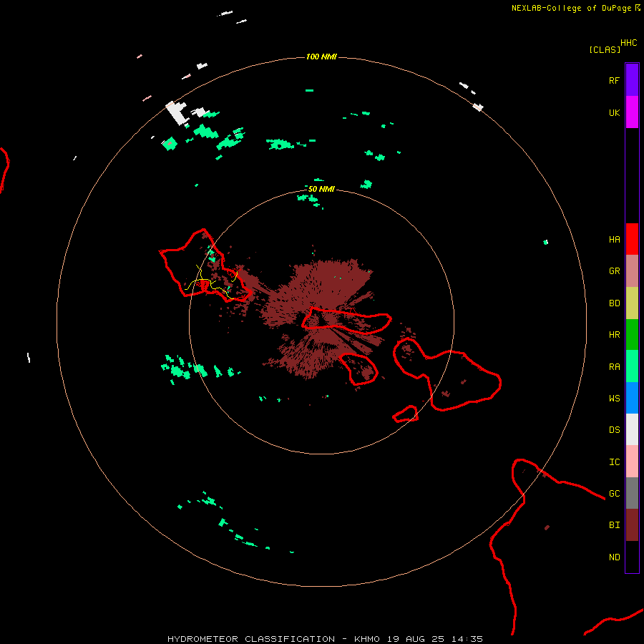Viewport: 644px width, 644px height.
Task: Click the HA red legend swatch
Action: [632, 239]
